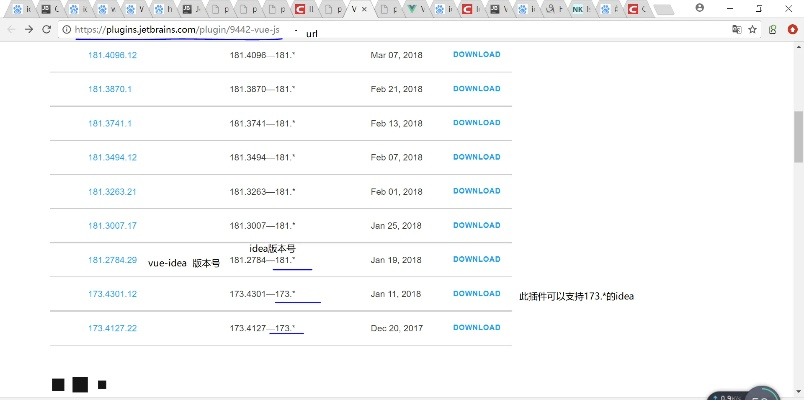The height and width of the screenshot is (400, 804).
Task: Open version 181.3007.17 link
Action: [x=112, y=226]
